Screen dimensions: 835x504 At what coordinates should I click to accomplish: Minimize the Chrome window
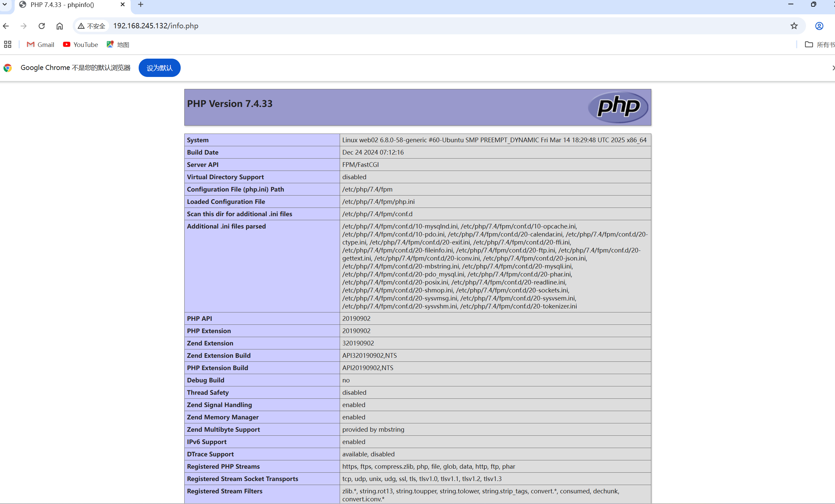[x=791, y=4]
